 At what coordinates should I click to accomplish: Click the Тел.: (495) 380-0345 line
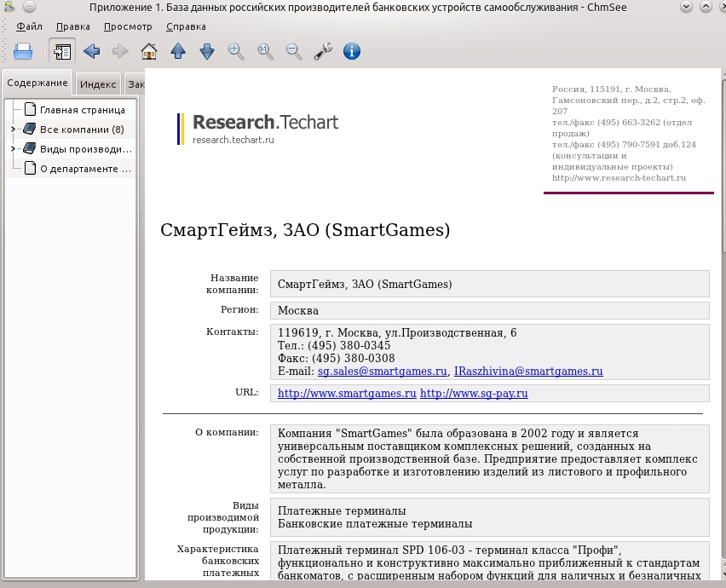[x=334, y=345]
